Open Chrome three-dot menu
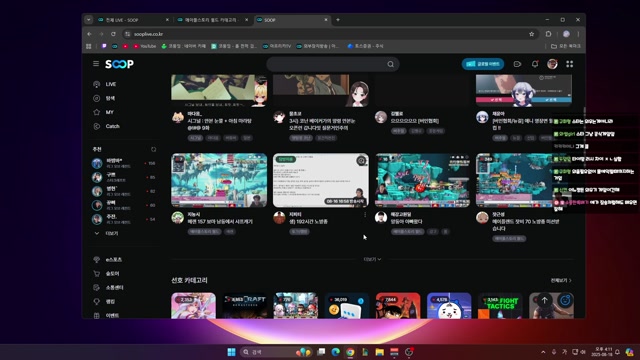This screenshot has height=360, width=640. pos(578,34)
